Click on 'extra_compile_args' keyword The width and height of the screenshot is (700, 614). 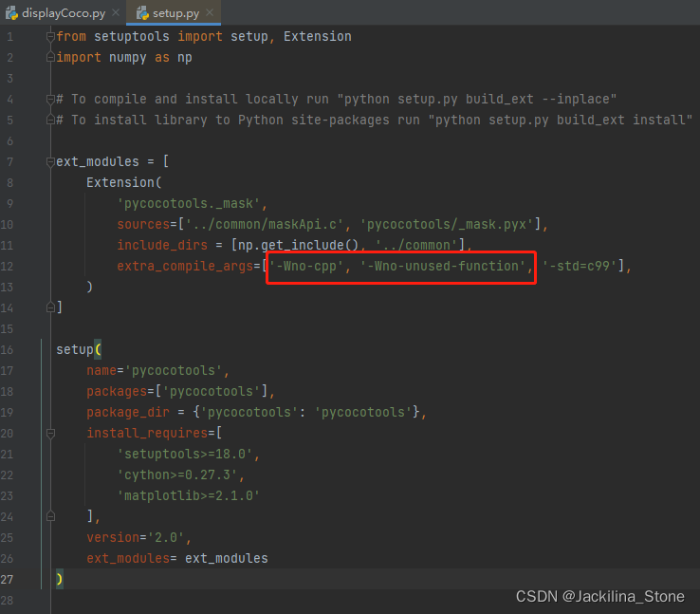point(185,266)
